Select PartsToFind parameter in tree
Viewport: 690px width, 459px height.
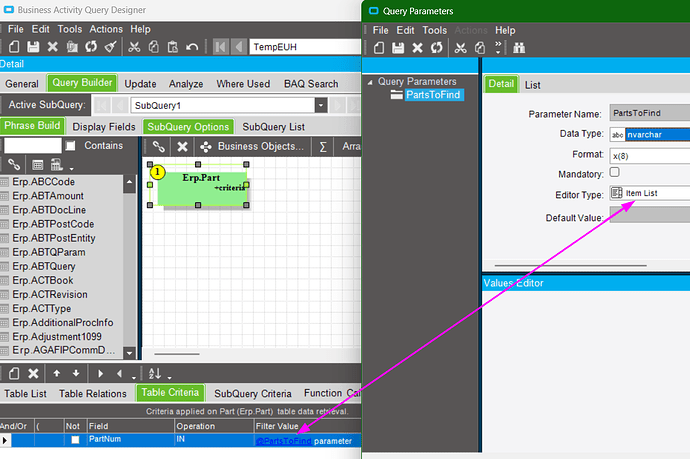click(x=433, y=95)
